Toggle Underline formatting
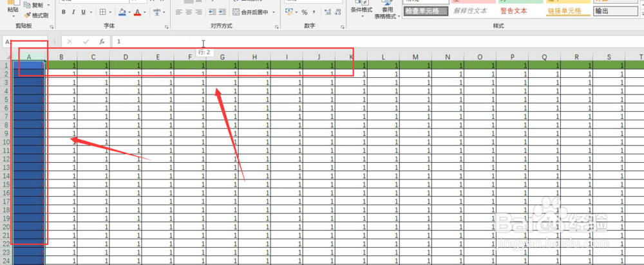Viewport: 644px width, 265px height. 83,12
